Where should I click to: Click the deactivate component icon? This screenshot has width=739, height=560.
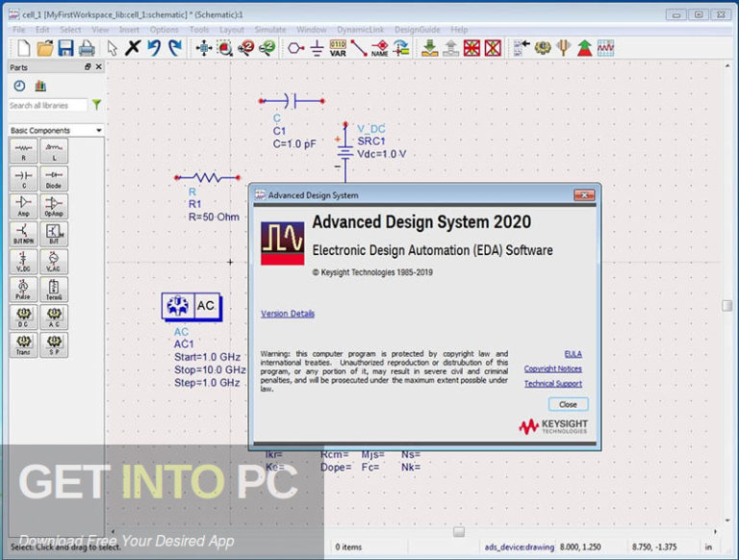coord(471,48)
